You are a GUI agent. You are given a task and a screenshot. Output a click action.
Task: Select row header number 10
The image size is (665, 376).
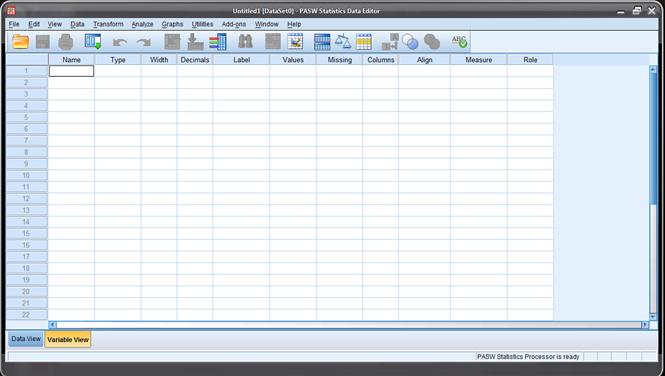coord(26,175)
